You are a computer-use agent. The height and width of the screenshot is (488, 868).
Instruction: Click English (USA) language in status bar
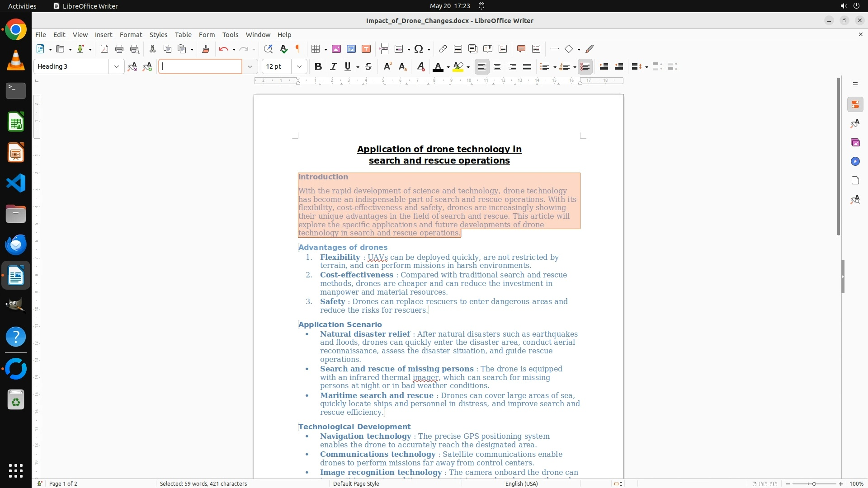[x=521, y=483]
